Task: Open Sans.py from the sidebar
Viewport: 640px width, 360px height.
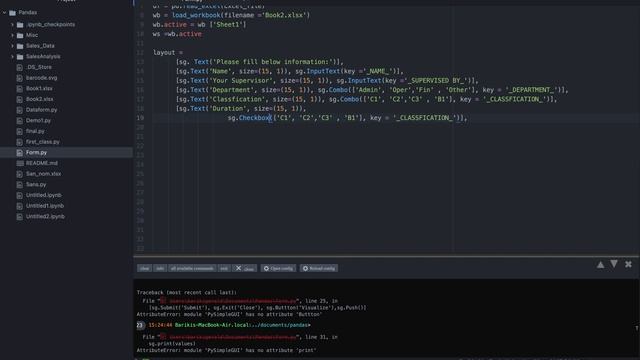Action: [36, 184]
